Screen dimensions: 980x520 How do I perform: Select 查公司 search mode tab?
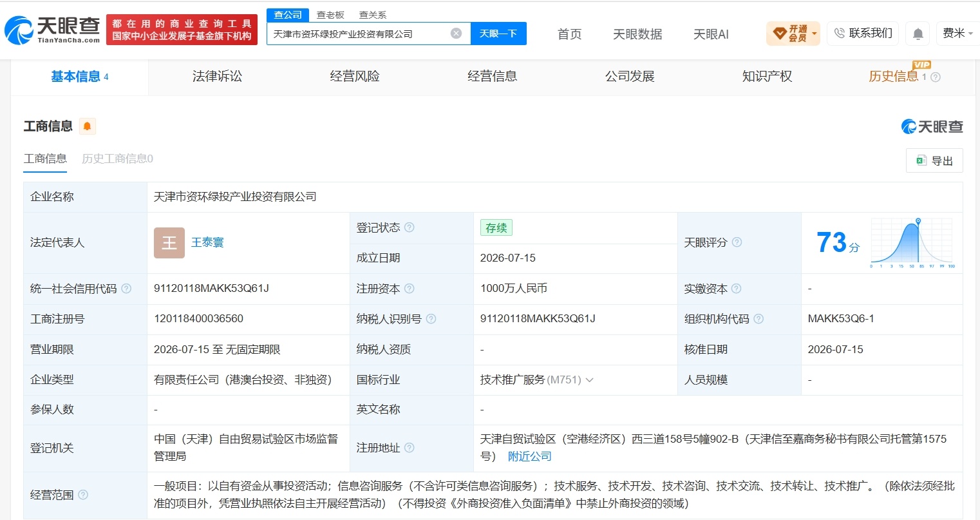(x=288, y=15)
